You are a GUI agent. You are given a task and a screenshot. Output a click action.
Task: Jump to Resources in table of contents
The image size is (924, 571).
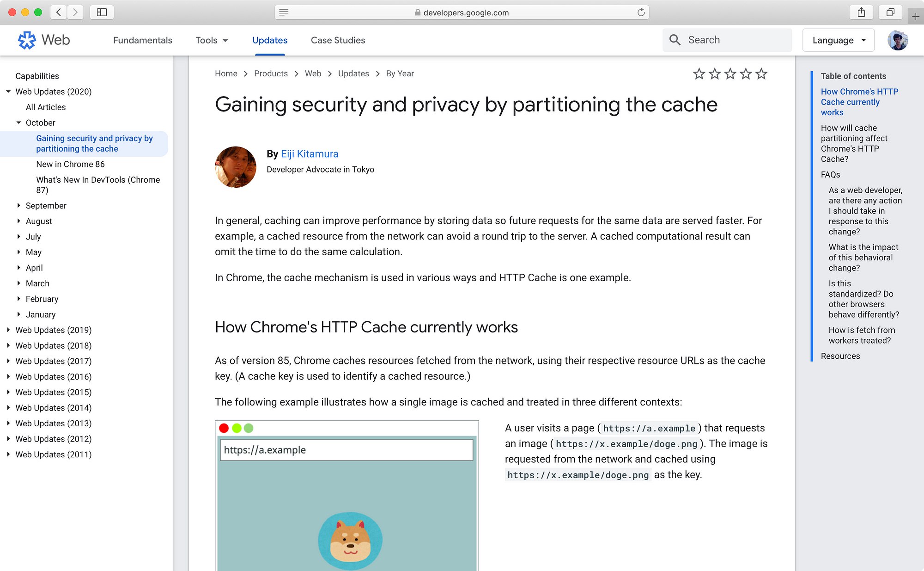point(840,356)
